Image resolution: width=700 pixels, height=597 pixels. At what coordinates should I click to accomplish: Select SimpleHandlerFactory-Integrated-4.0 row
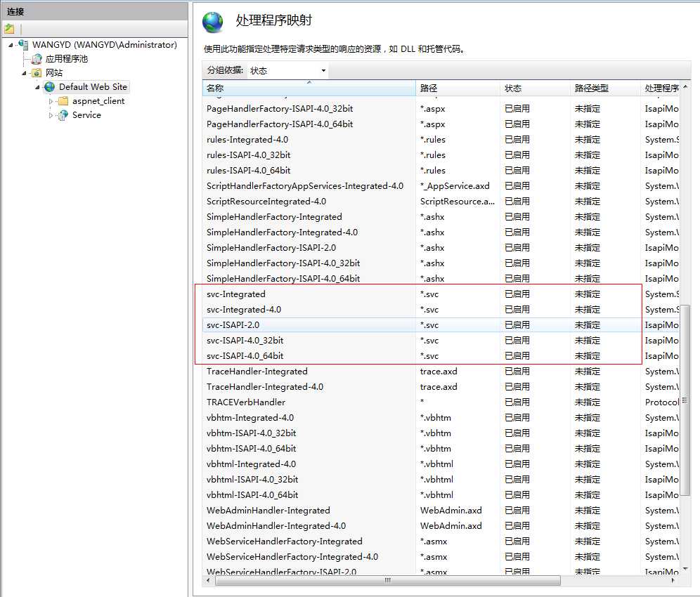coord(441,232)
